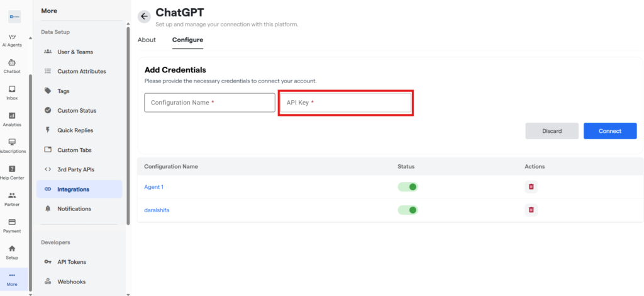Open the Help Center icon
This screenshot has height=296, width=644.
tap(12, 169)
